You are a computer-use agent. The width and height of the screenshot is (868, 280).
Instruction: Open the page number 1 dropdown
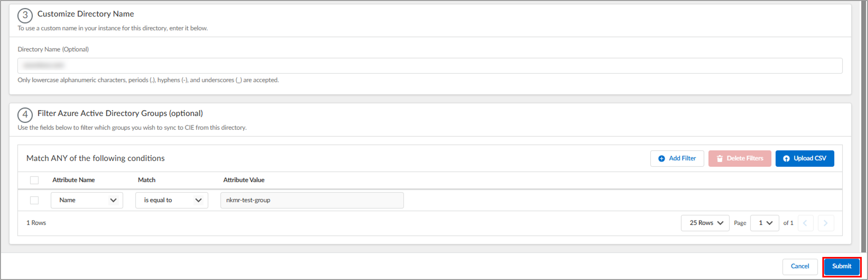pyautogui.click(x=764, y=223)
